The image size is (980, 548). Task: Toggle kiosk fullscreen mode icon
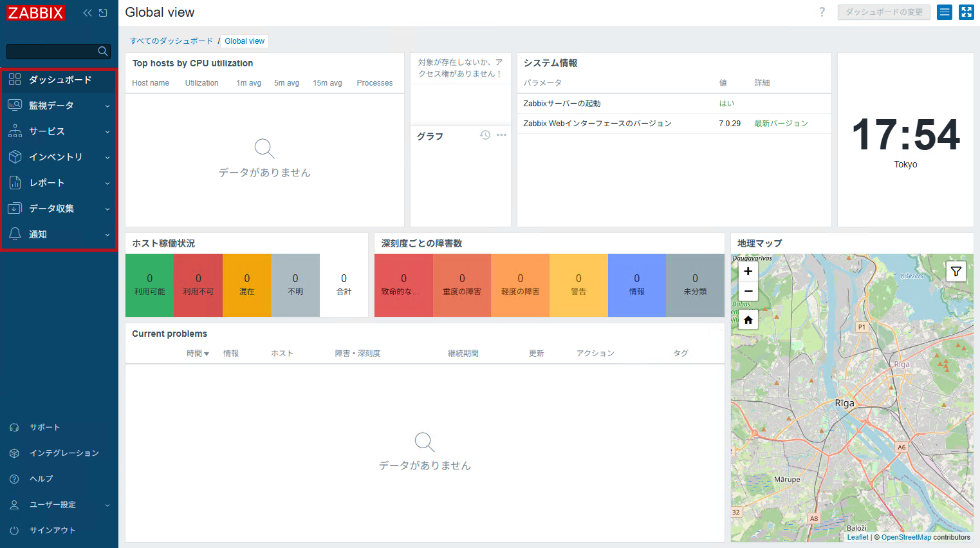pos(966,12)
